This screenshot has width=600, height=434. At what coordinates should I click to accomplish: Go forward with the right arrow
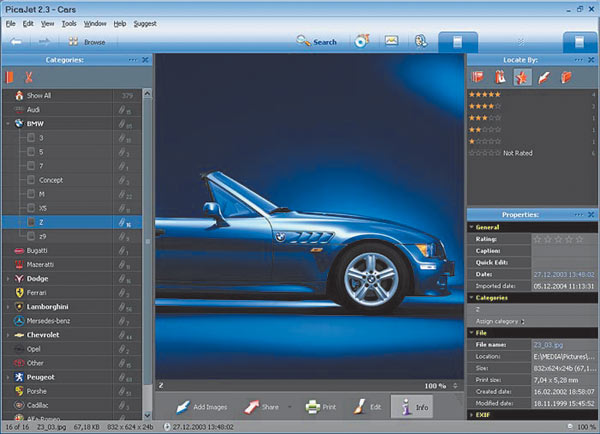[x=44, y=42]
